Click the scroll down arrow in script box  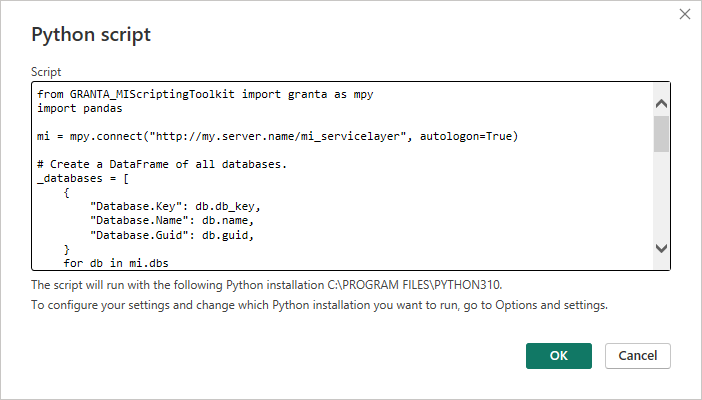[661, 248]
